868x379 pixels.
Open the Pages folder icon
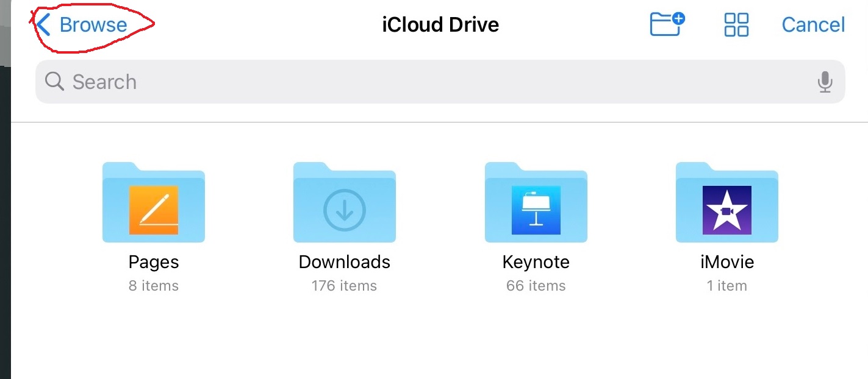[x=154, y=204]
